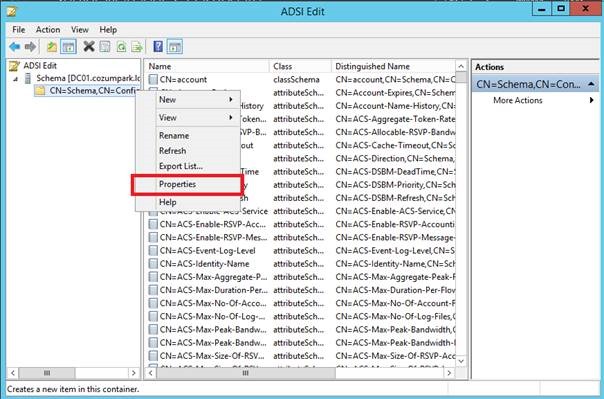
Task: Choose Rename from the context menu
Action: pos(188,136)
